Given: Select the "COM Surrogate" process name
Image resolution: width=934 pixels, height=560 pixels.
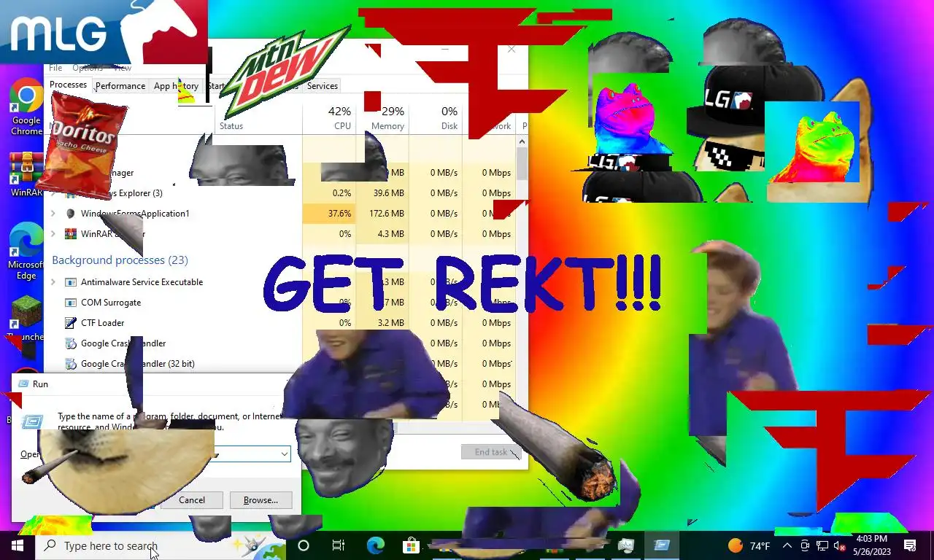Looking at the screenshot, I should 111,303.
